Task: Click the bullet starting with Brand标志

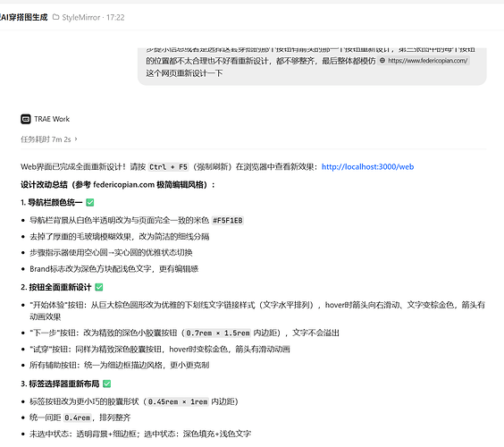Action: click(x=113, y=268)
